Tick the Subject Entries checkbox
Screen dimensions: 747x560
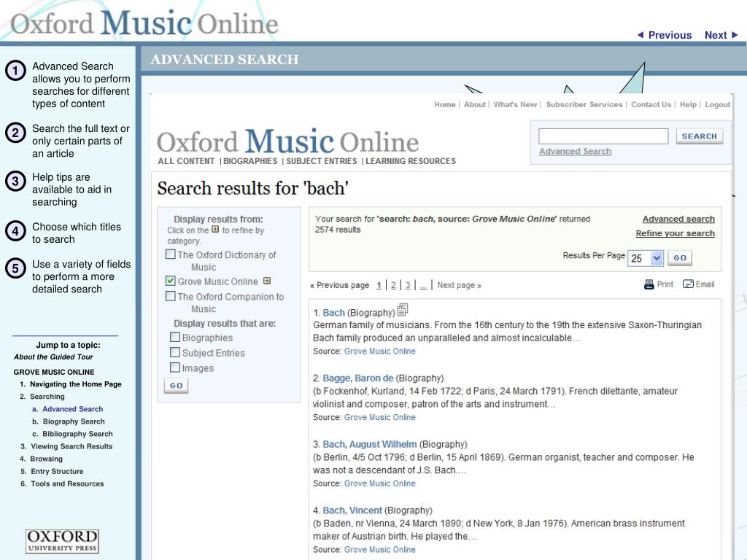[x=175, y=352]
